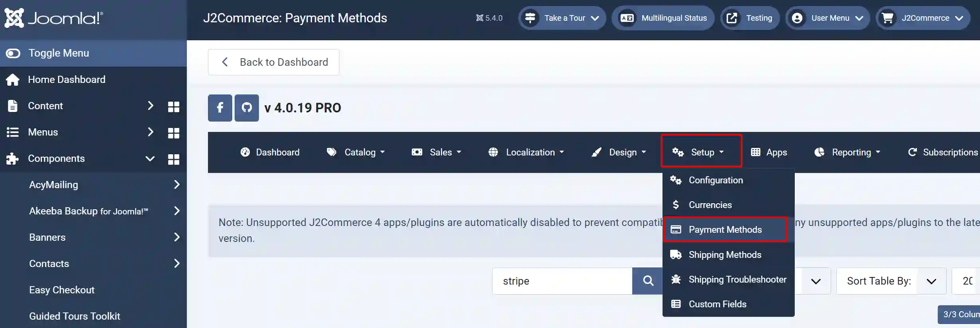Screen dimensions: 980x328
Task: Open the list limit dropdown showing 20
Action: pos(966,281)
